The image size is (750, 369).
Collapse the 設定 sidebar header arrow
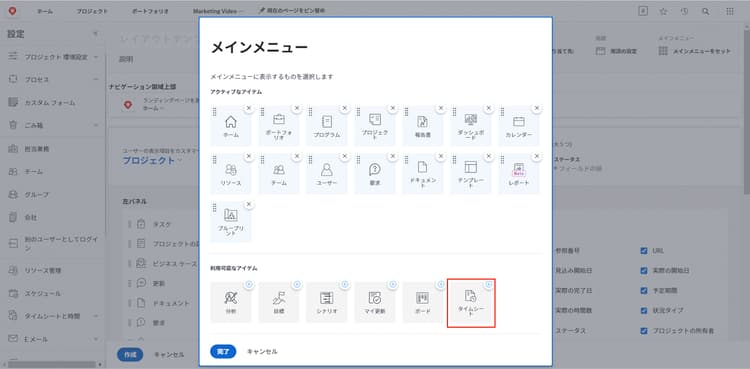95,34
